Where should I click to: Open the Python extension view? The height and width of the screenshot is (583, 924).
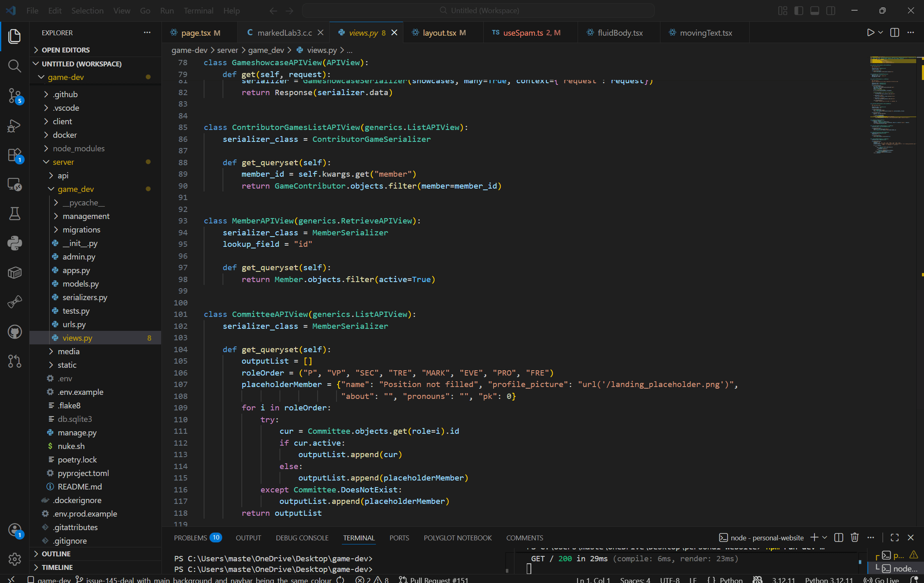pyautogui.click(x=14, y=243)
